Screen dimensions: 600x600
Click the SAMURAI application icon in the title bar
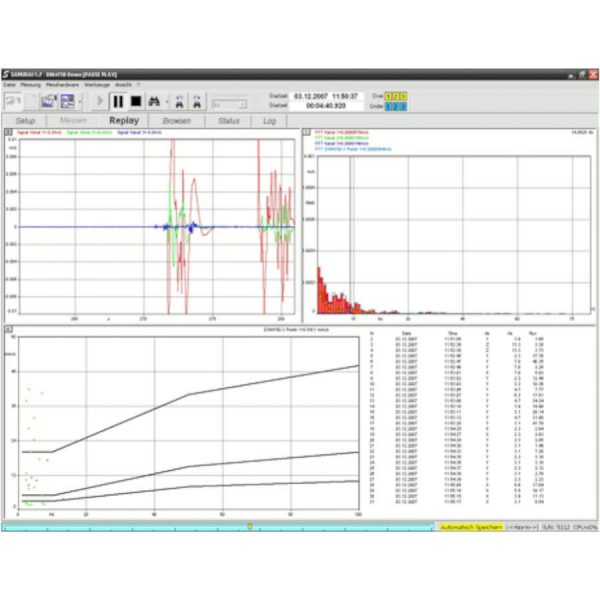6,74
